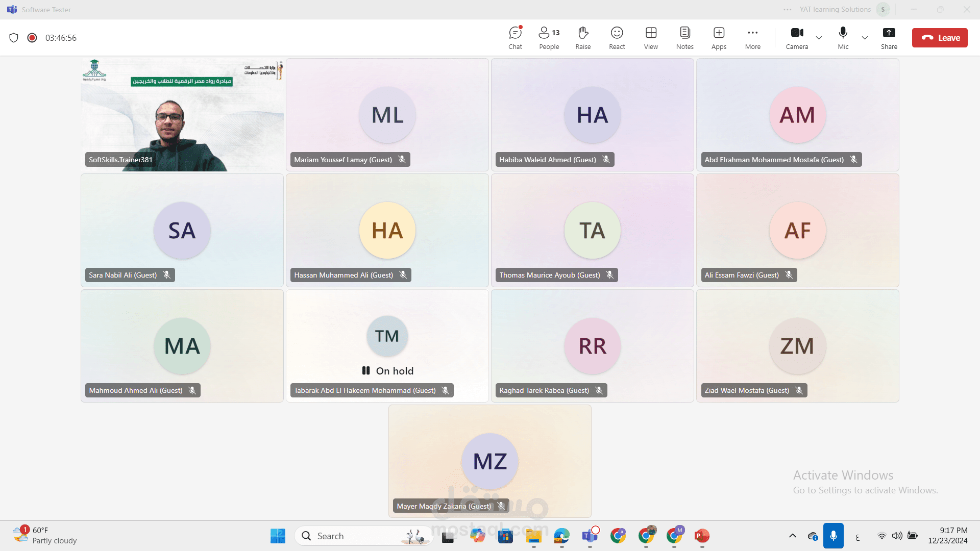Leave the meeting

point(940,38)
